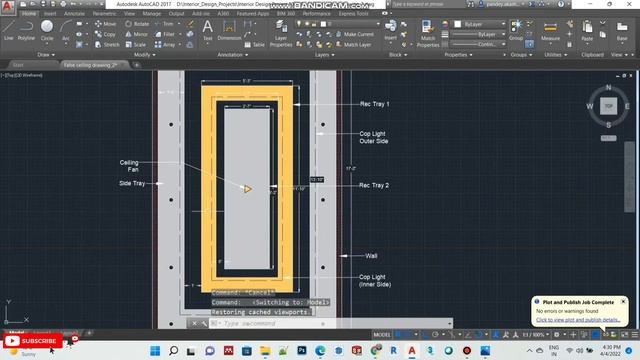Click the object color swatch in Properties
This screenshot has width=640, height=360.
(458, 24)
